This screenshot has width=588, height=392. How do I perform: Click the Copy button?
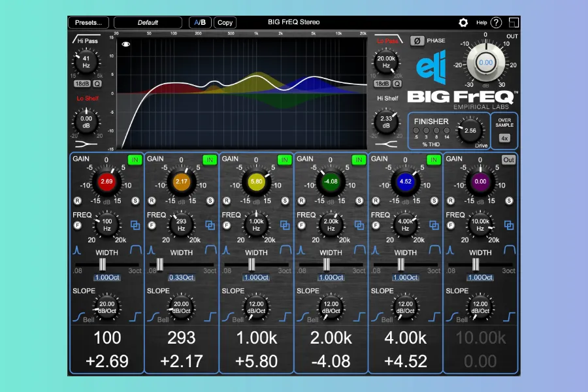coord(225,22)
